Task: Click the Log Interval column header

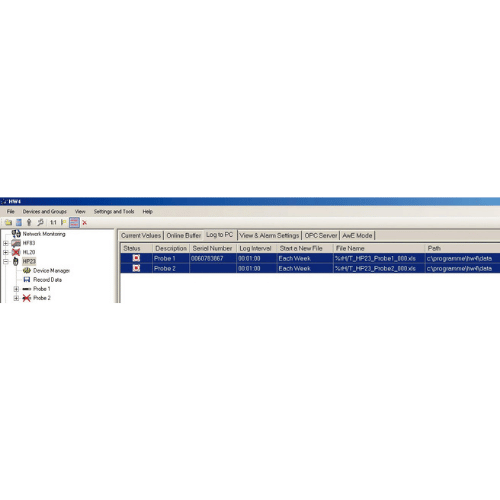Action: pos(255,248)
